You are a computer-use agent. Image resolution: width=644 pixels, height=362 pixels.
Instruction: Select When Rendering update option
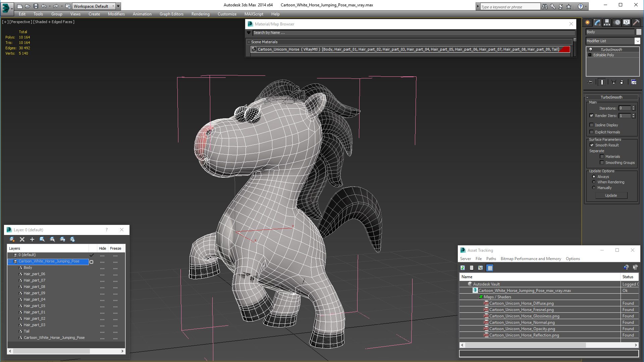pos(594,182)
